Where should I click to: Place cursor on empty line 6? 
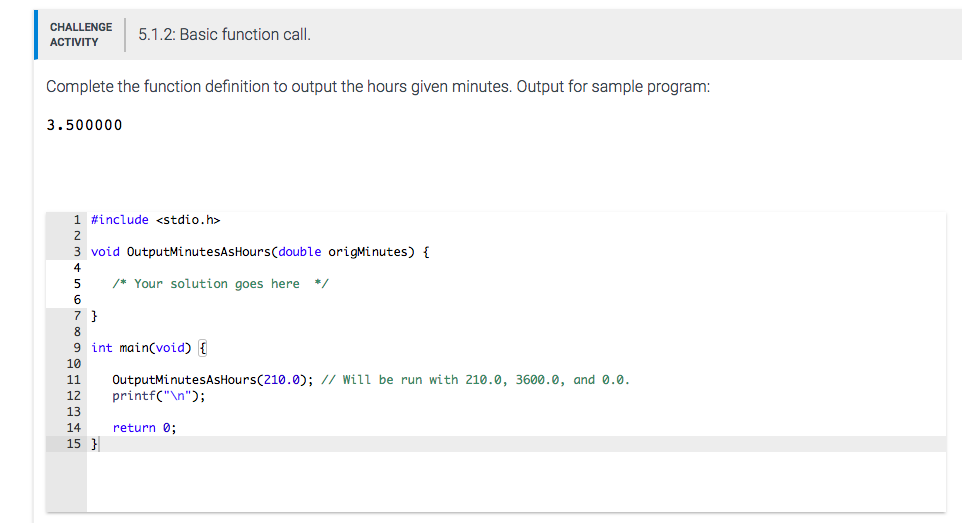click(515, 300)
